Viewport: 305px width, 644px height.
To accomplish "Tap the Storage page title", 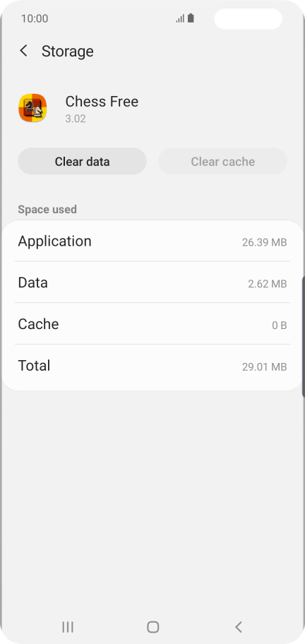I will pyautogui.click(x=68, y=52).
